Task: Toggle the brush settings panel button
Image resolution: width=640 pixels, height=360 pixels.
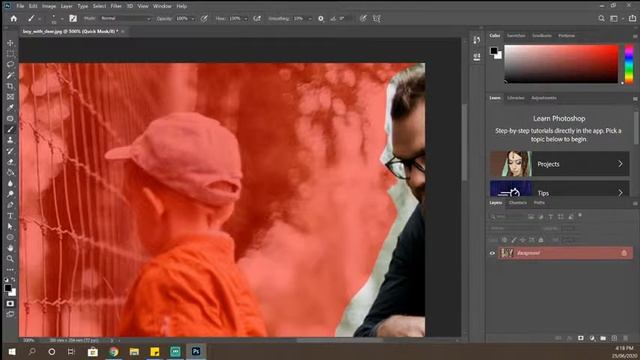Action: tap(73, 18)
